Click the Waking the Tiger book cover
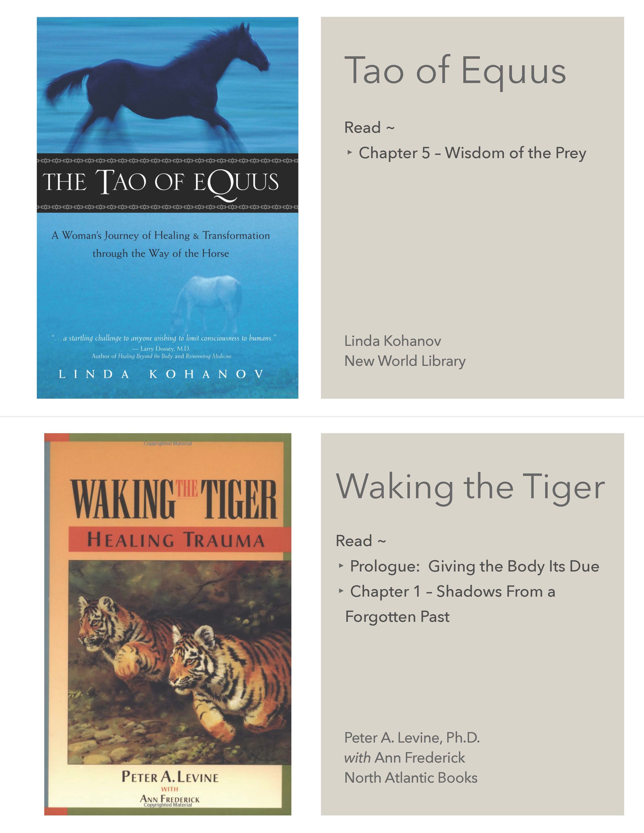Screen dimensions: 644x833 pos(167,624)
